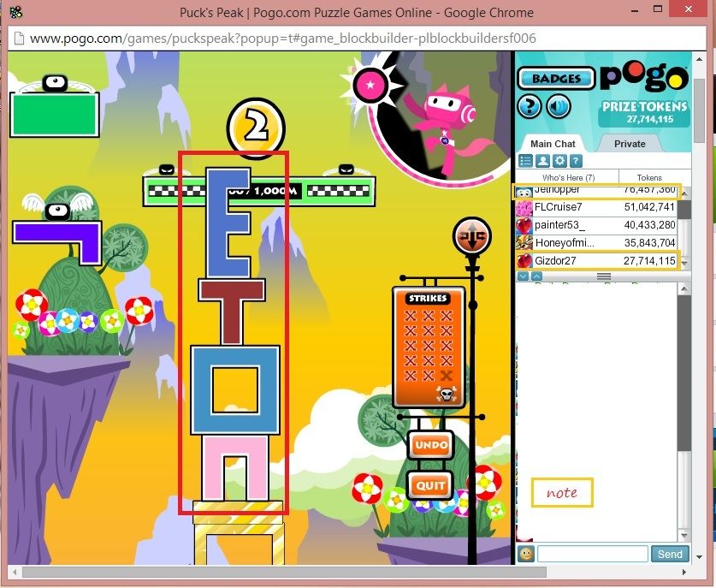Select player Gizdor27 in the list
Image resolution: width=716 pixels, height=588 pixels.
tap(596, 261)
